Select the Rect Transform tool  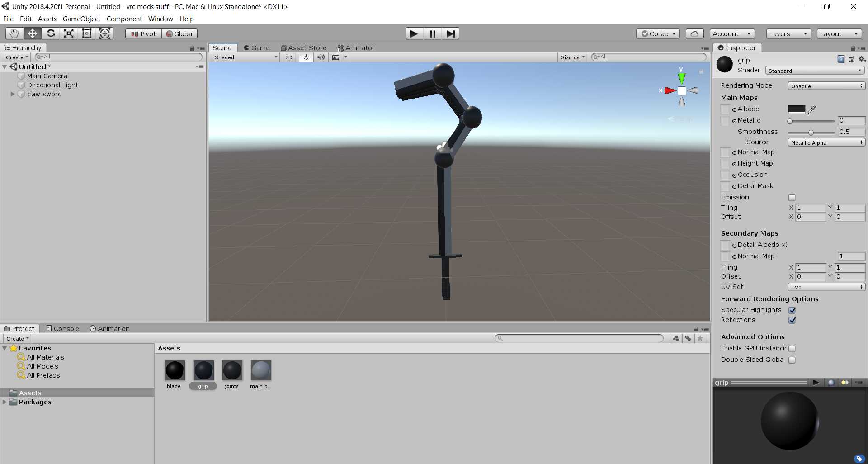tap(87, 33)
